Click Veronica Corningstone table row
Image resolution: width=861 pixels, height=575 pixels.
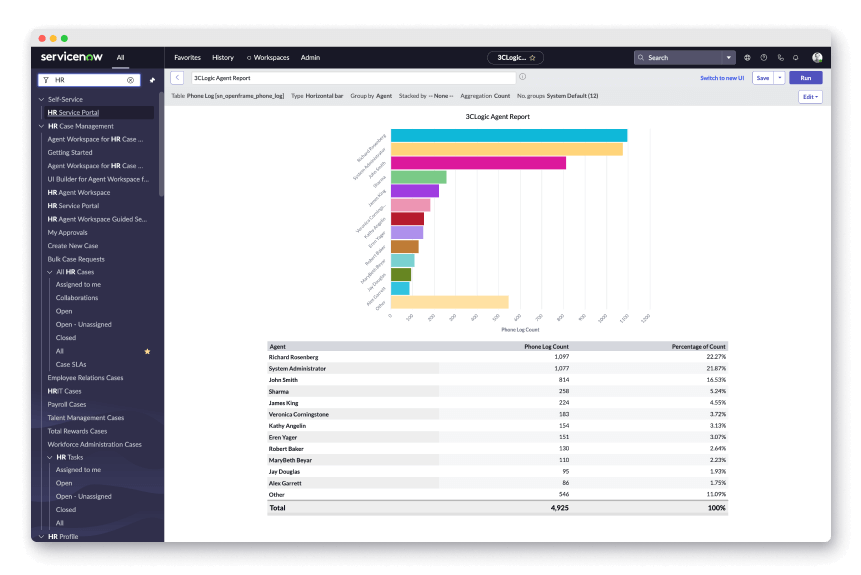click(497, 415)
